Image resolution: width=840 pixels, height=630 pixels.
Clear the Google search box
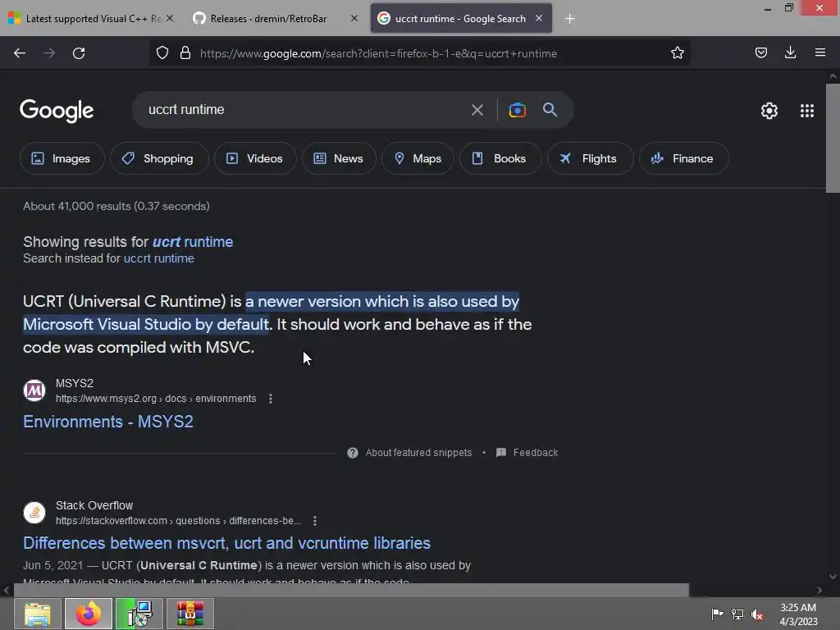477,111
